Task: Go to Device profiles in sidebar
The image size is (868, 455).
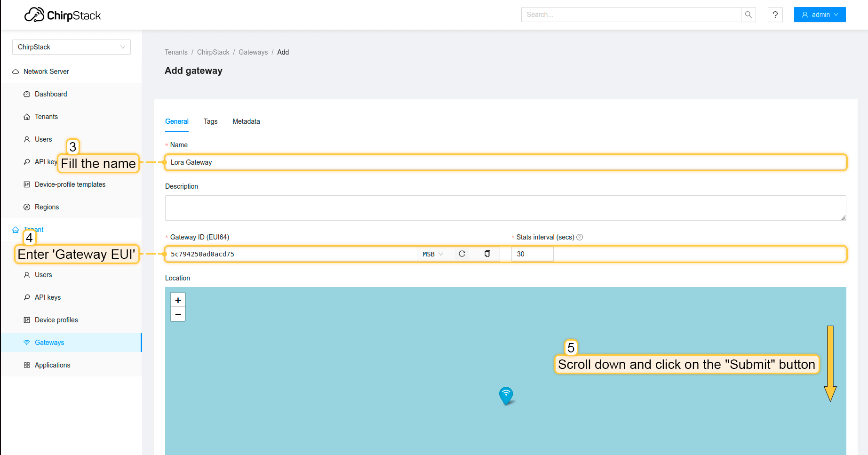Action: tap(56, 320)
